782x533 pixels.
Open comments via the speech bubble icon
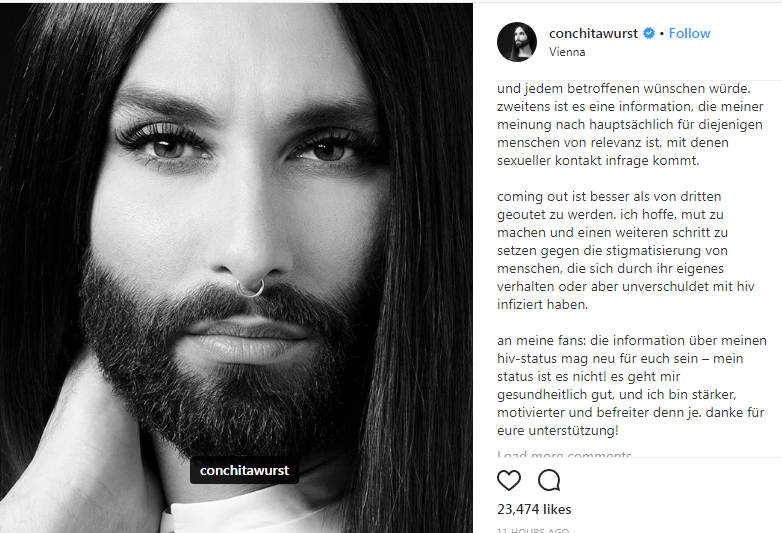[x=549, y=480]
